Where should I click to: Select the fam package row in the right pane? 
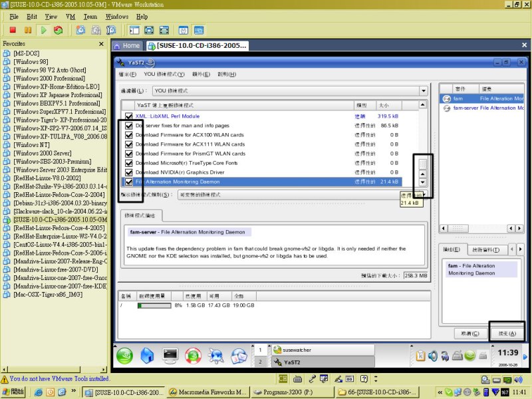(x=481, y=98)
